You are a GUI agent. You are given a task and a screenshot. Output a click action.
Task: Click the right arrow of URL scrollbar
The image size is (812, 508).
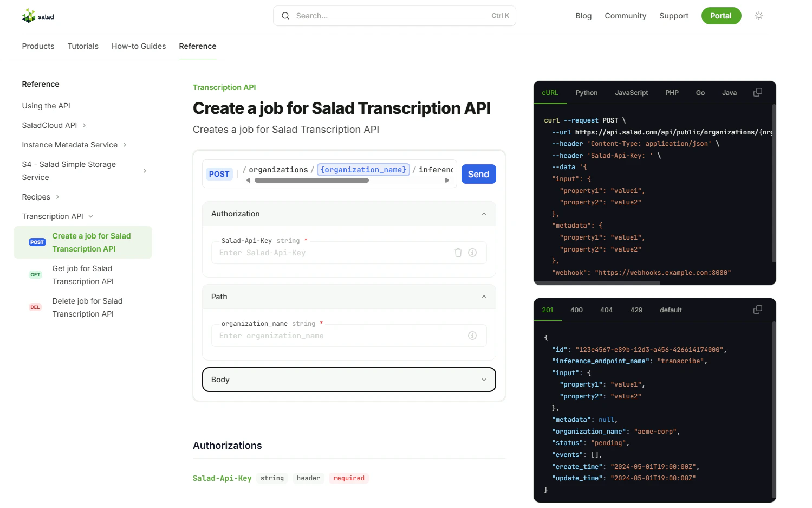click(x=447, y=181)
